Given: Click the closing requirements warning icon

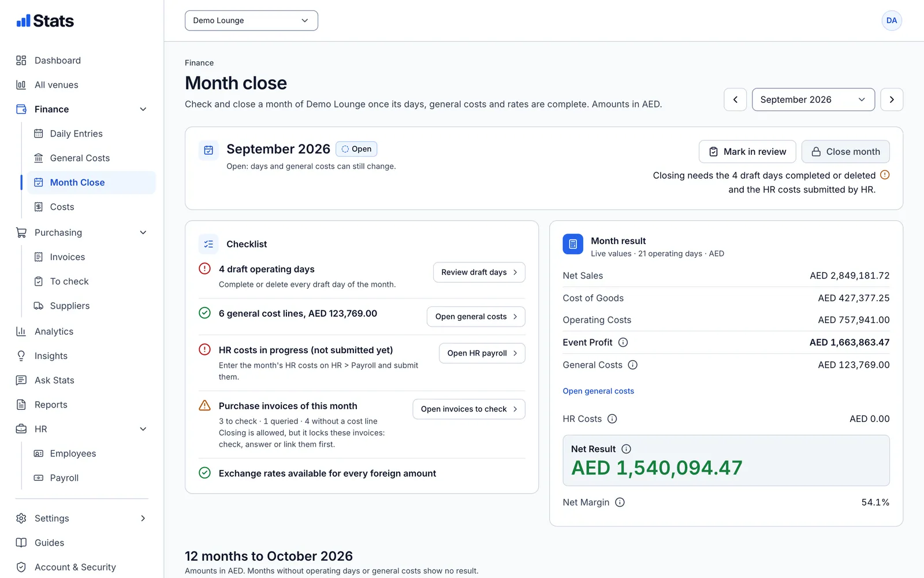Looking at the screenshot, I should point(885,175).
